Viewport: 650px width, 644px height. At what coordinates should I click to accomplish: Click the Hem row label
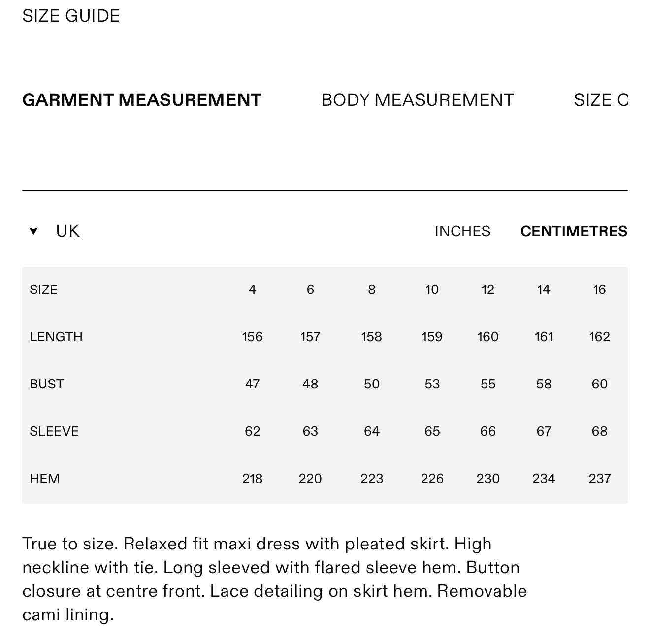point(44,479)
